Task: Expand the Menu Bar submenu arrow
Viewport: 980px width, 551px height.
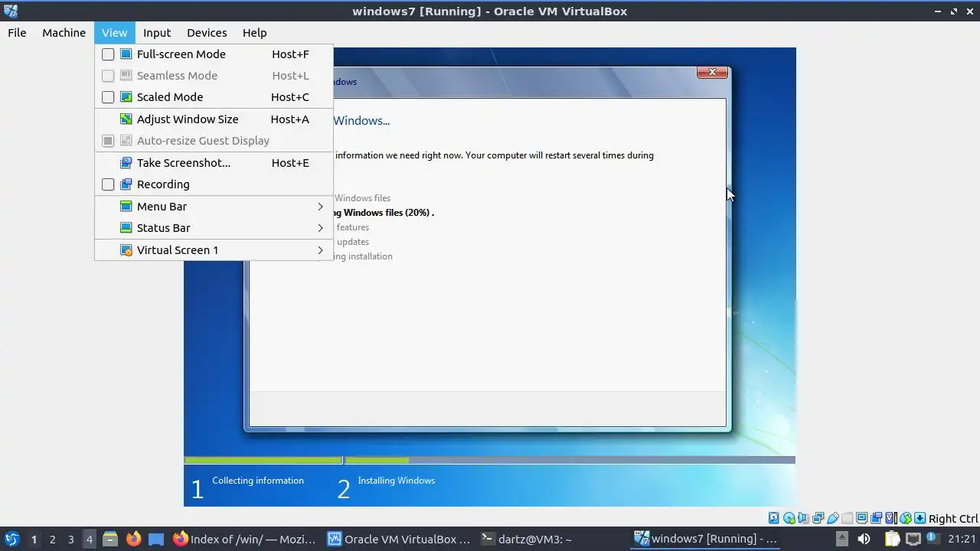Action: click(x=320, y=207)
